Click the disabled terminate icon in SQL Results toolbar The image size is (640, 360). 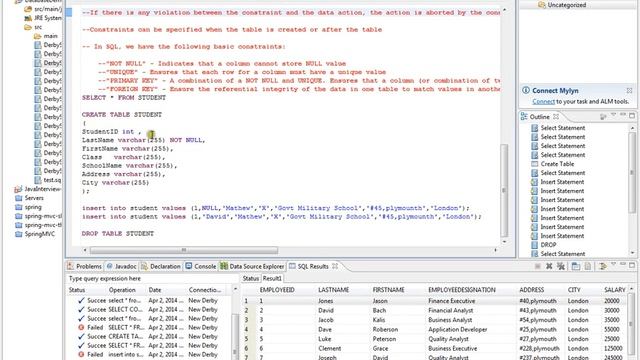(538, 266)
